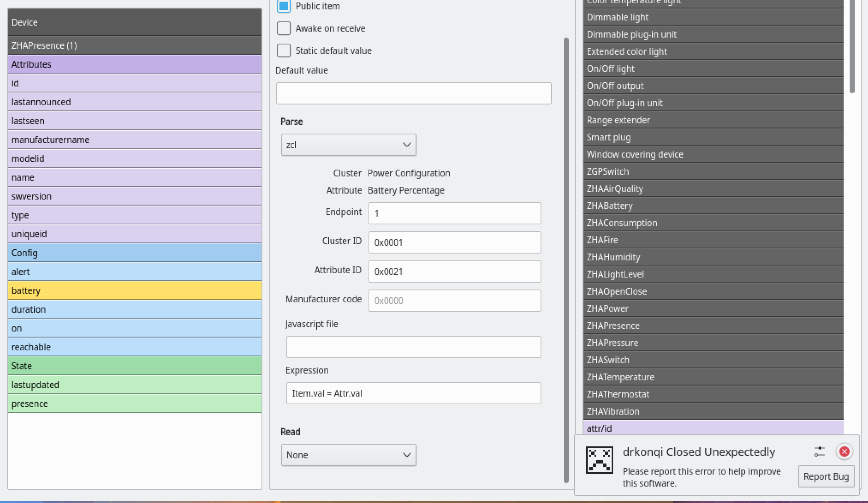This screenshot has height=503, width=868.
Task: Check the Static default value option
Action: (x=283, y=51)
